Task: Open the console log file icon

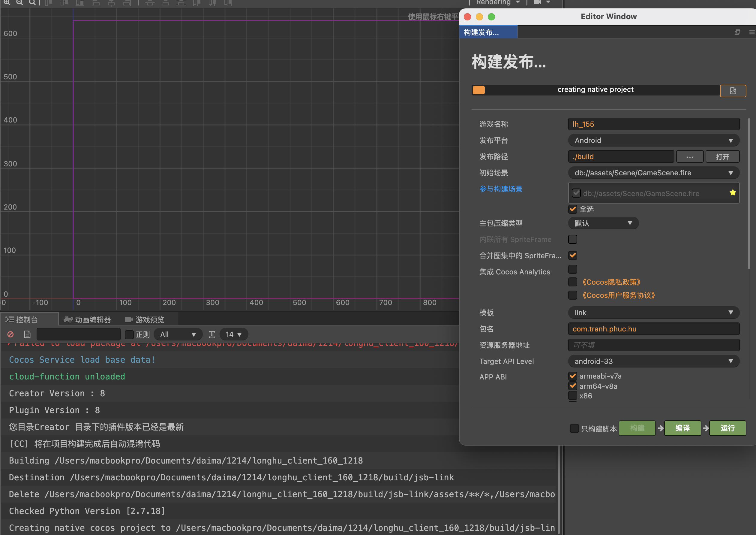Action: click(x=27, y=334)
